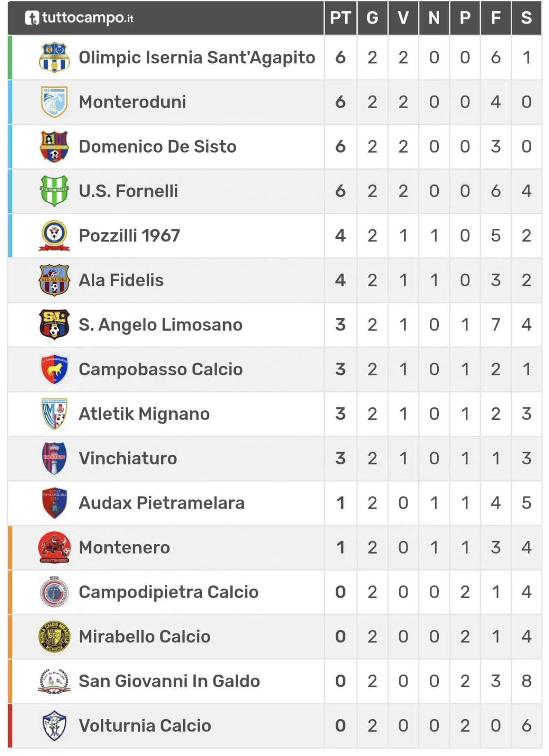This screenshot has width=549, height=756.
Task: Open the Domenico De Sisto team link
Action: click(x=157, y=147)
